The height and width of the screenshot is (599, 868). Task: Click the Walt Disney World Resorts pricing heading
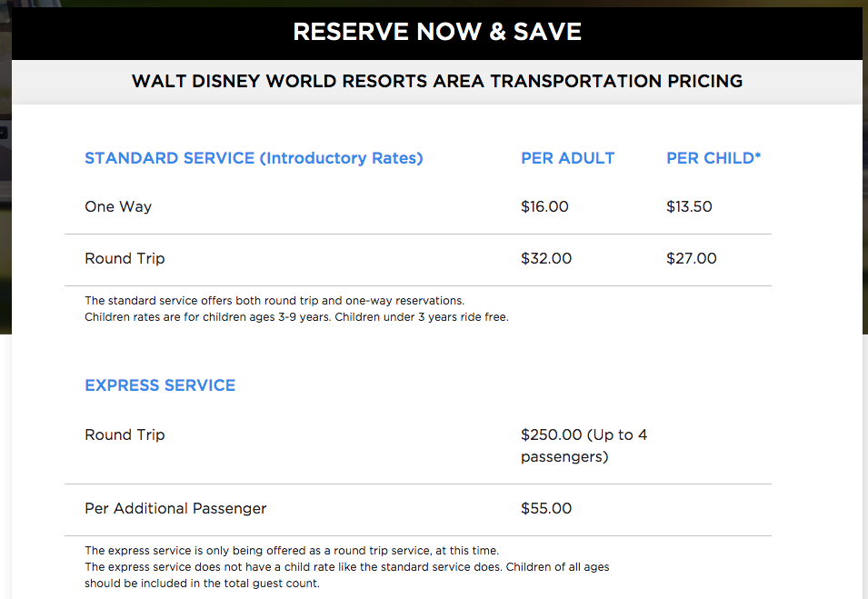437,81
